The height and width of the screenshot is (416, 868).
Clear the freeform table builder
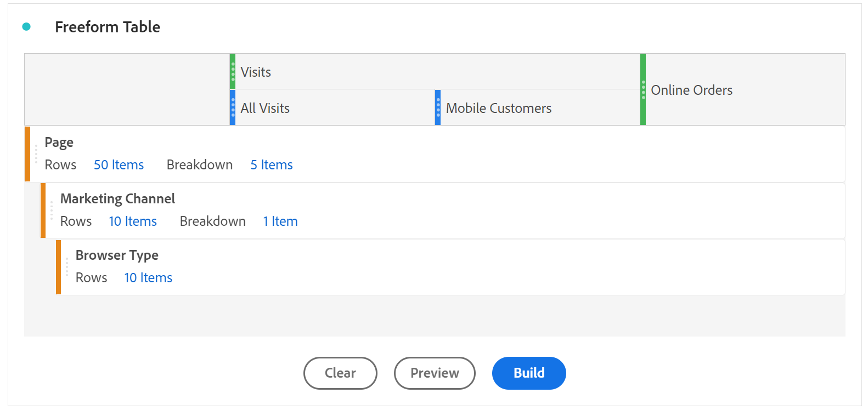pyautogui.click(x=340, y=373)
